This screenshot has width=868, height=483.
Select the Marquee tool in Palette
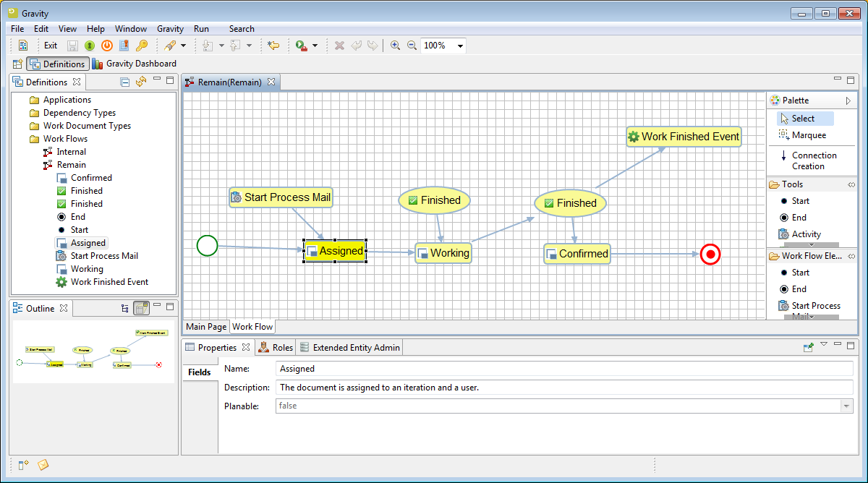[x=808, y=135]
